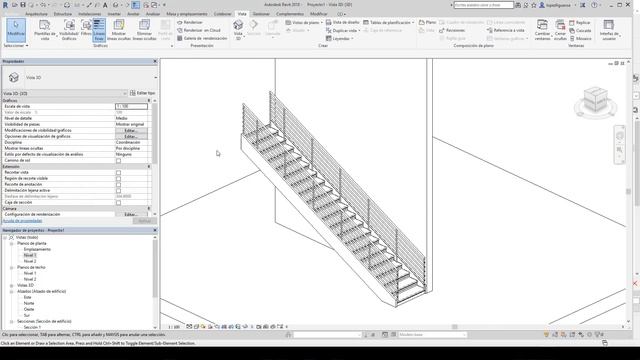Toggle Recorte de anotación checkbox

[118, 184]
